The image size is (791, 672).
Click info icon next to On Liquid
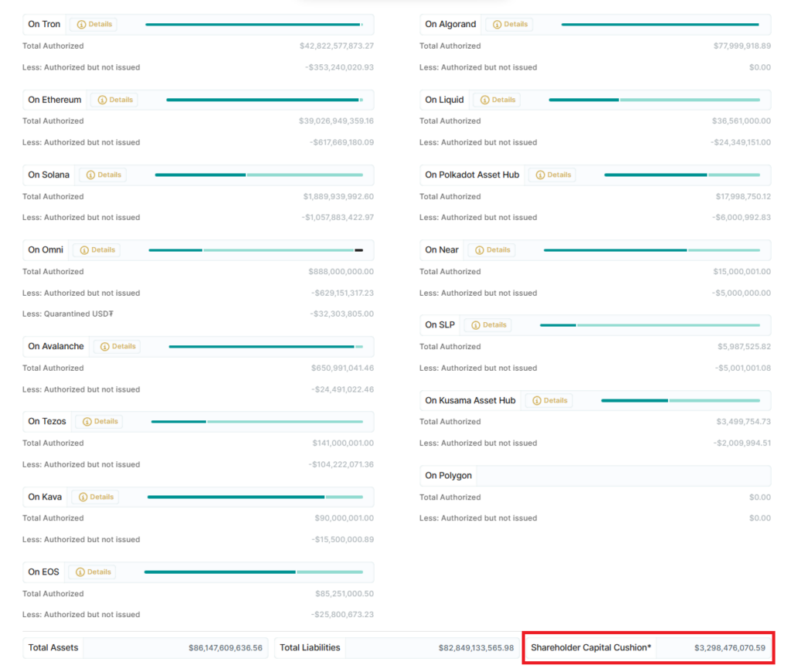pos(485,100)
